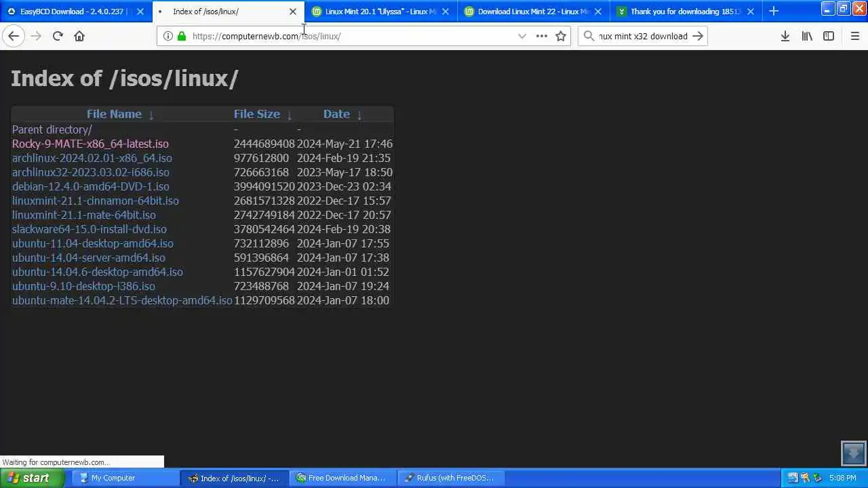This screenshot has height=488, width=868.
Task: Download linuxmint-21.1-cinnamon-64bit.iso
Action: 96,201
